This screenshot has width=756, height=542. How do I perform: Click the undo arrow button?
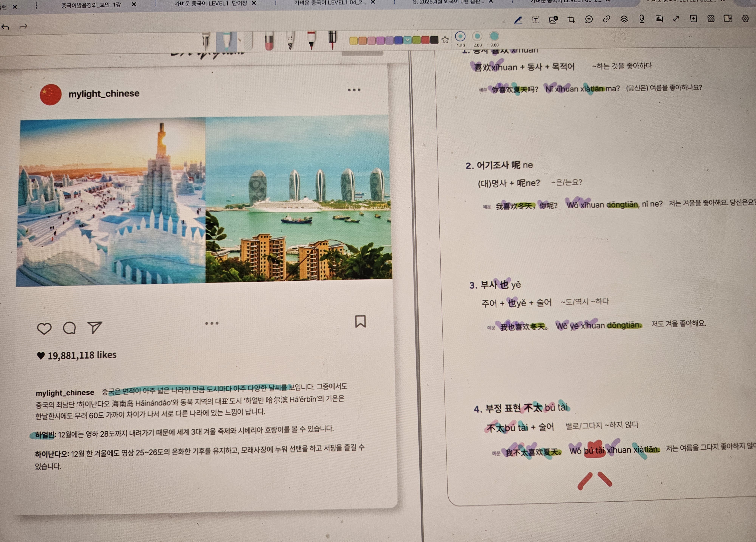pos(5,27)
